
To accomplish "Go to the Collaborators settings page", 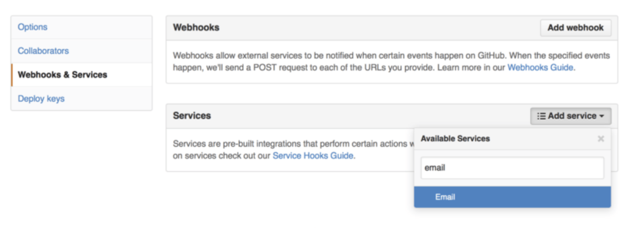I will [x=43, y=51].
